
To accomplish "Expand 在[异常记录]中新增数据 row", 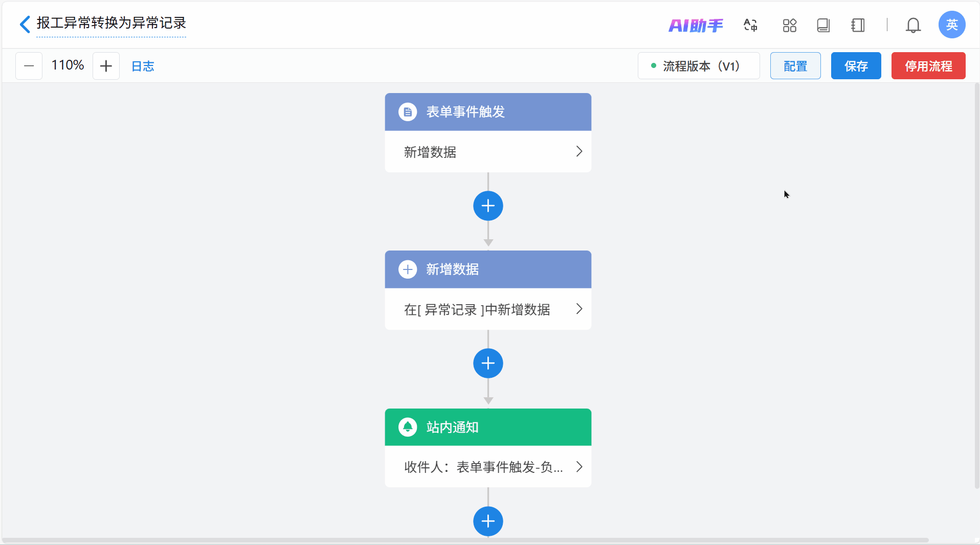I will pos(488,309).
